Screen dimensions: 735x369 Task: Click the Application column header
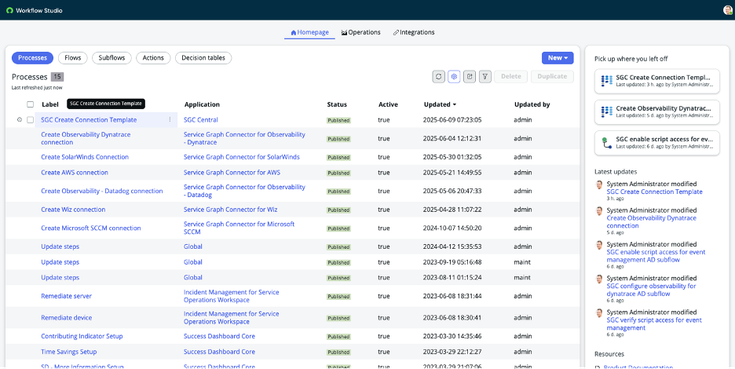(202, 104)
